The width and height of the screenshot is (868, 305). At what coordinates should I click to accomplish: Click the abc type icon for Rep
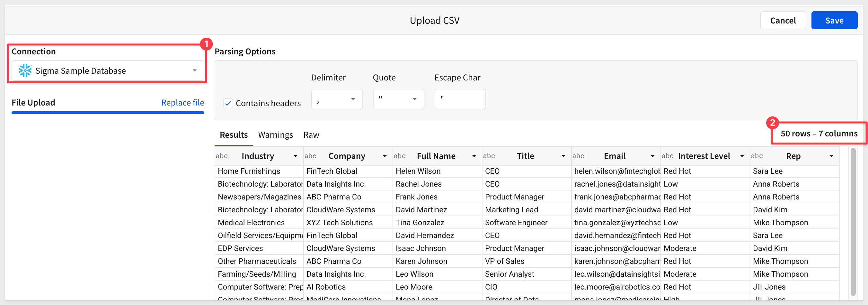pyautogui.click(x=757, y=156)
